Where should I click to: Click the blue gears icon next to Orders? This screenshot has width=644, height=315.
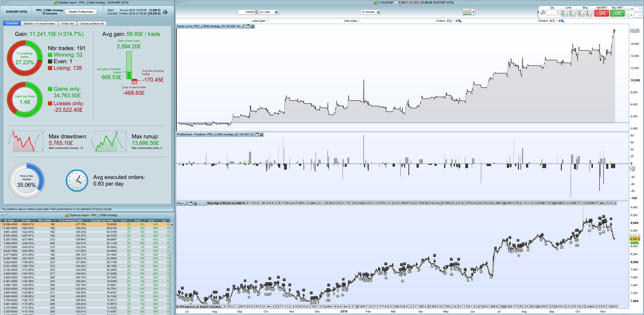point(459,21)
